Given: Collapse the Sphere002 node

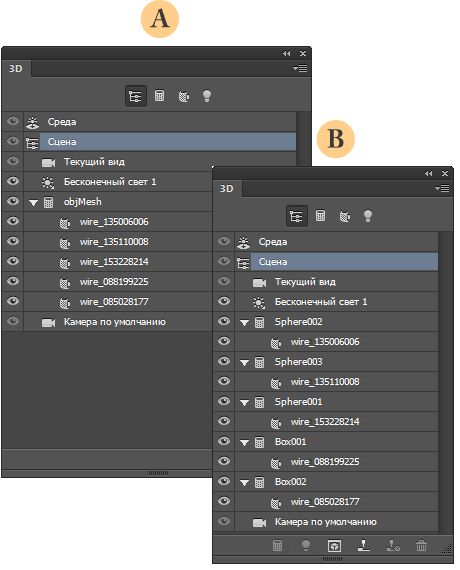Looking at the screenshot, I should point(244,323).
